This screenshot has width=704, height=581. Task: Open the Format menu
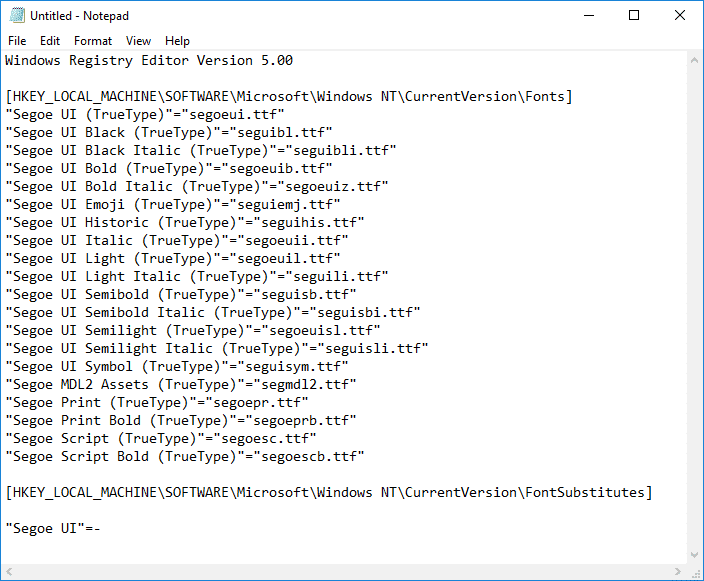pos(93,41)
